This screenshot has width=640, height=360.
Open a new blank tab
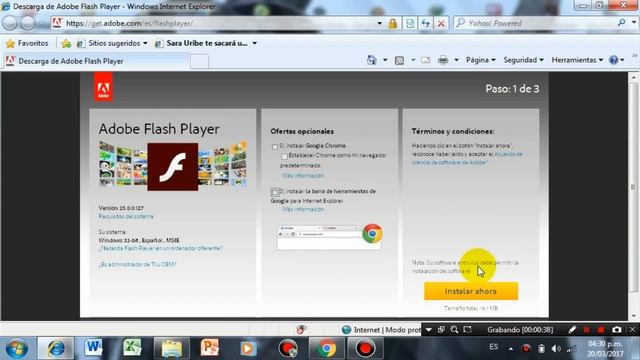(x=199, y=62)
